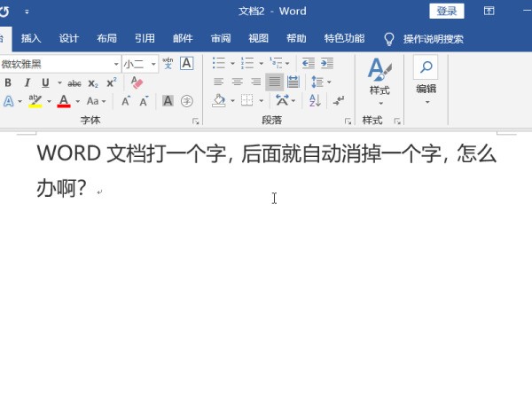Image resolution: width=532 pixels, height=399 pixels.
Task: Switch to the 插入 tab
Action: coord(31,38)
